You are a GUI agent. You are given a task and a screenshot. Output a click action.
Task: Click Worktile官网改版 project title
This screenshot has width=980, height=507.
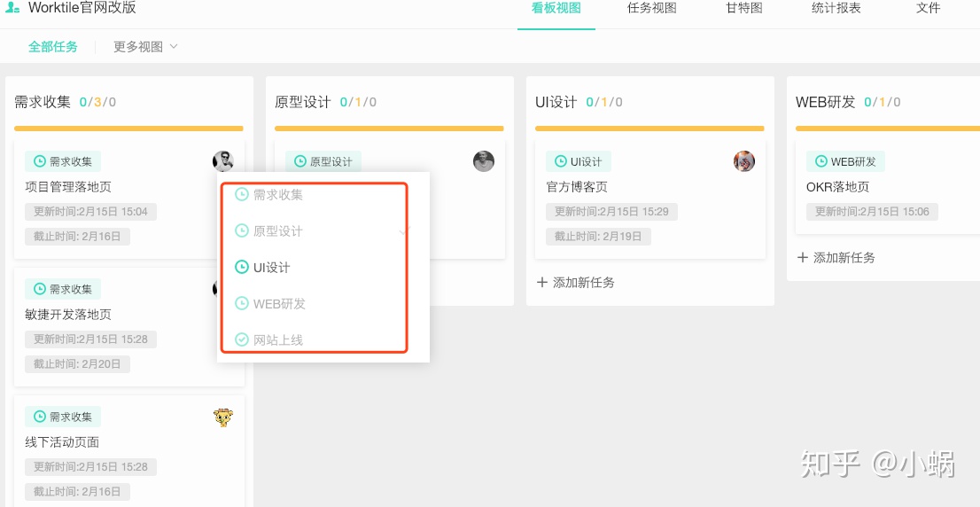pyautogui.click(x=82, y=8)
